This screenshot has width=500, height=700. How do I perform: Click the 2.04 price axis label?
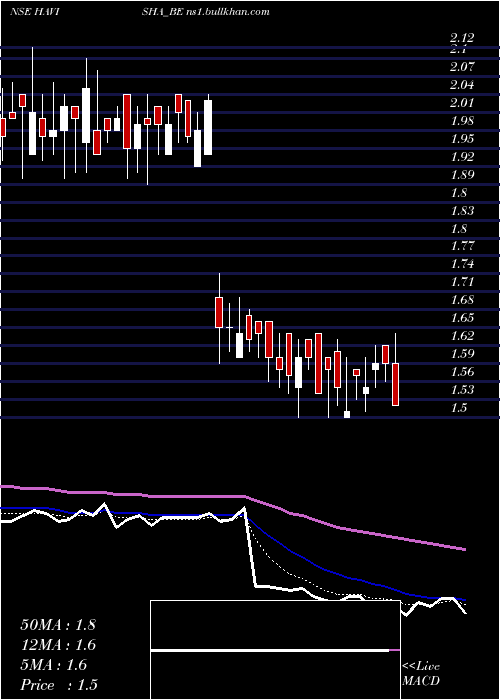462,85
